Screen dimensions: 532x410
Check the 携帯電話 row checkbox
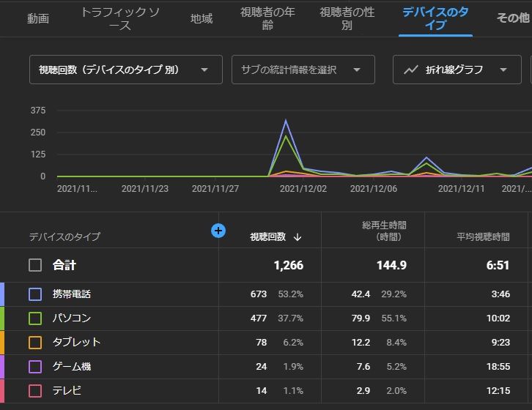(x=35, y=294)
